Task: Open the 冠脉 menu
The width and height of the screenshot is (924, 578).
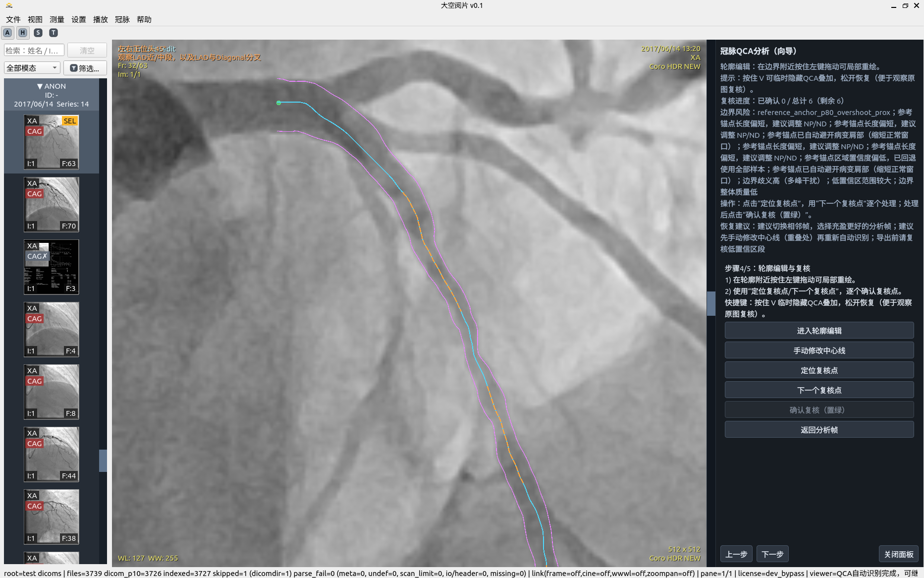Action: (x=122, y=19)
